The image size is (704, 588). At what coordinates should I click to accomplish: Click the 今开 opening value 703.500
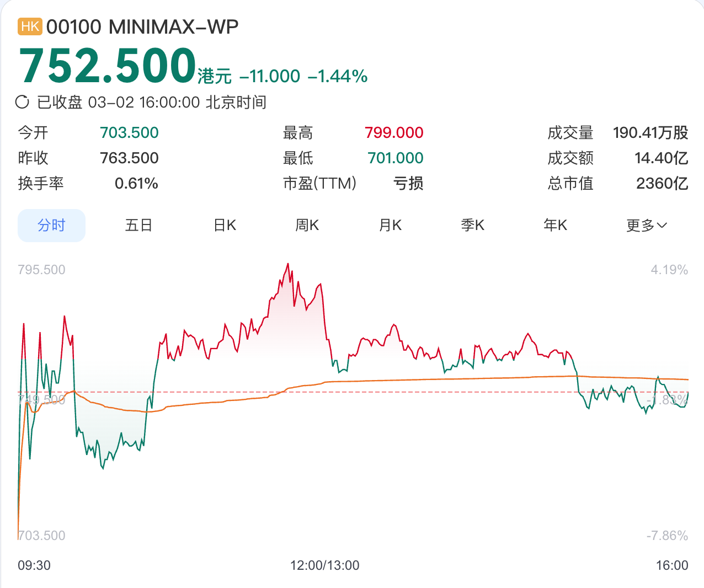click(x=129, y=132)
